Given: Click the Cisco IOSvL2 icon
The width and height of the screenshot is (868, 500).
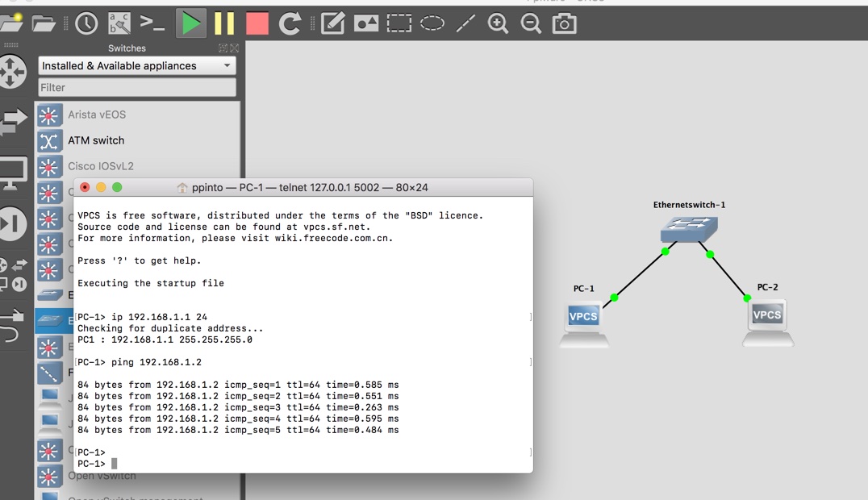Looking at the screenshot, I should [49, 167].
